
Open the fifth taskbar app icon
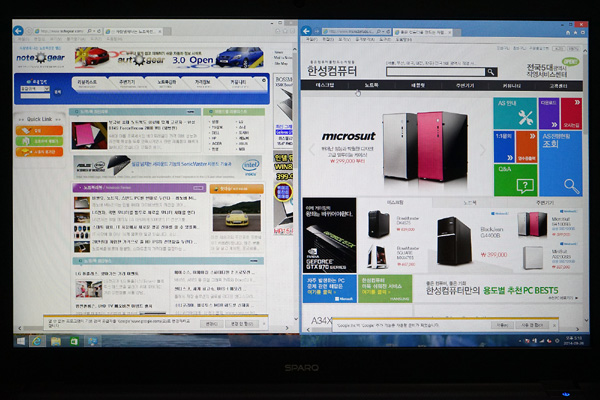pos(93,341)
